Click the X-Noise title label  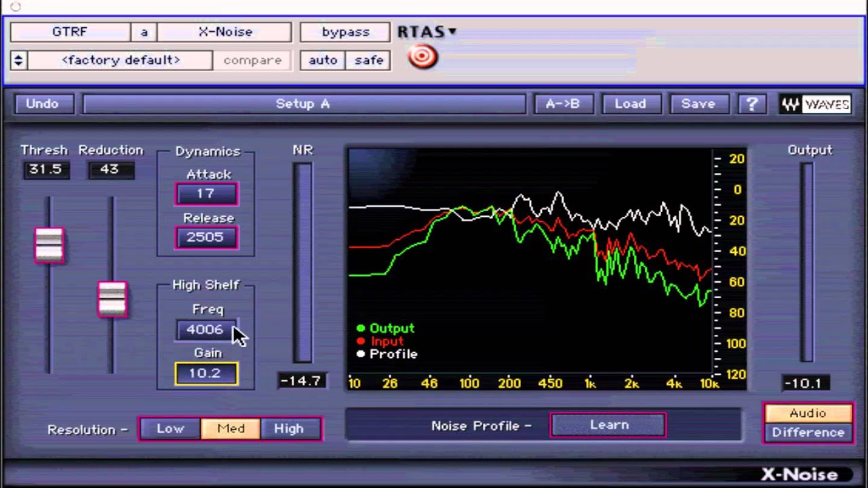[798, 474]
